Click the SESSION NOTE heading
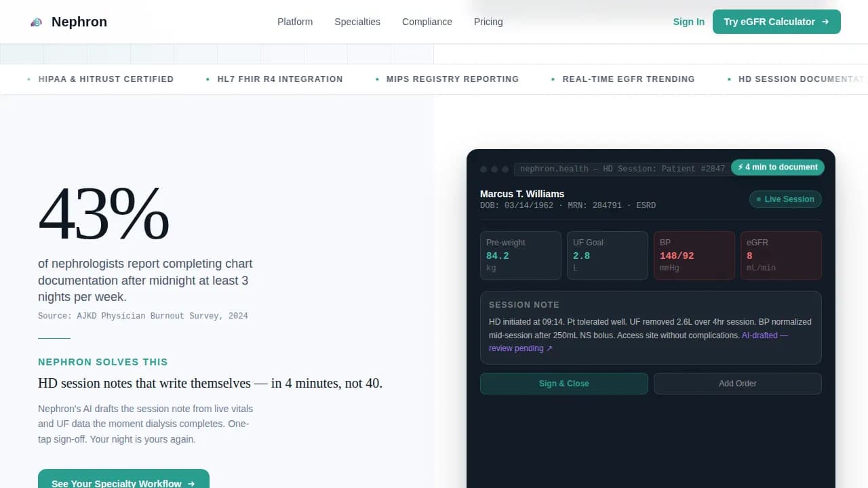Viewport: 868px width, 488px height. tap(524, 305)
